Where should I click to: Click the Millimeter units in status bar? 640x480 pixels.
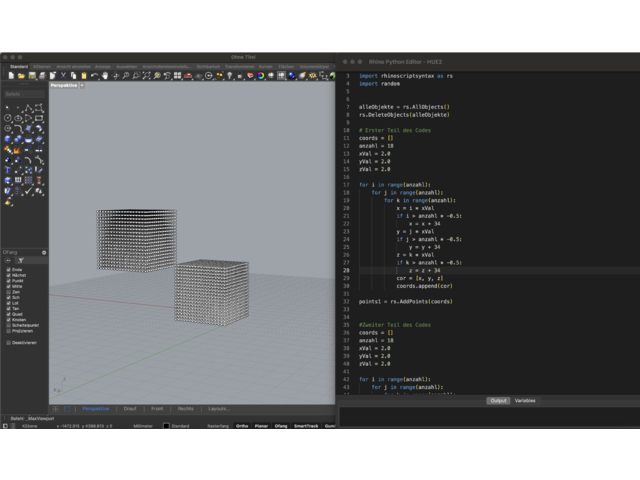(x=143, y=426)
